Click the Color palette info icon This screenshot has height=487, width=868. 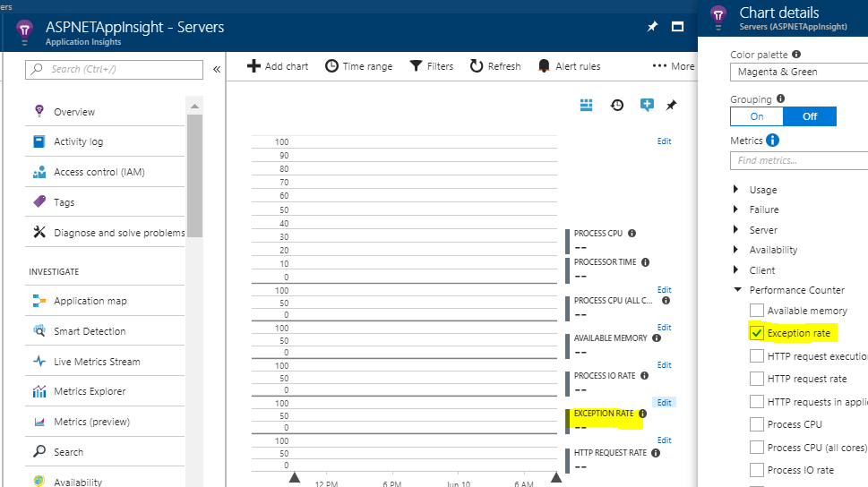coord(796,55)
